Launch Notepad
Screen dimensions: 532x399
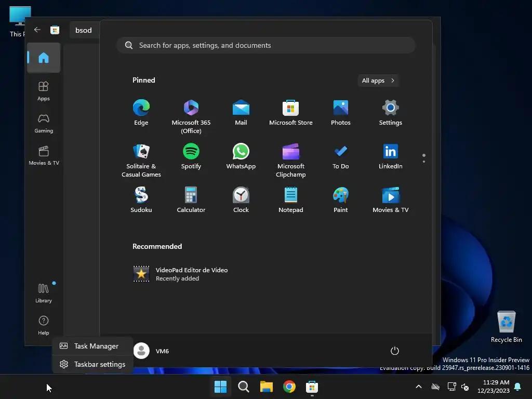click(x=291, y=200)
